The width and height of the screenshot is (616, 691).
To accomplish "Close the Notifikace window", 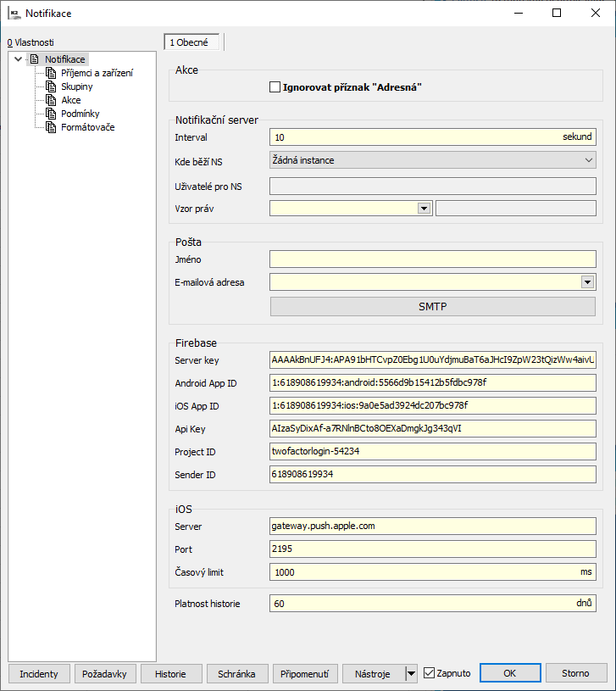I will (596, 13).
